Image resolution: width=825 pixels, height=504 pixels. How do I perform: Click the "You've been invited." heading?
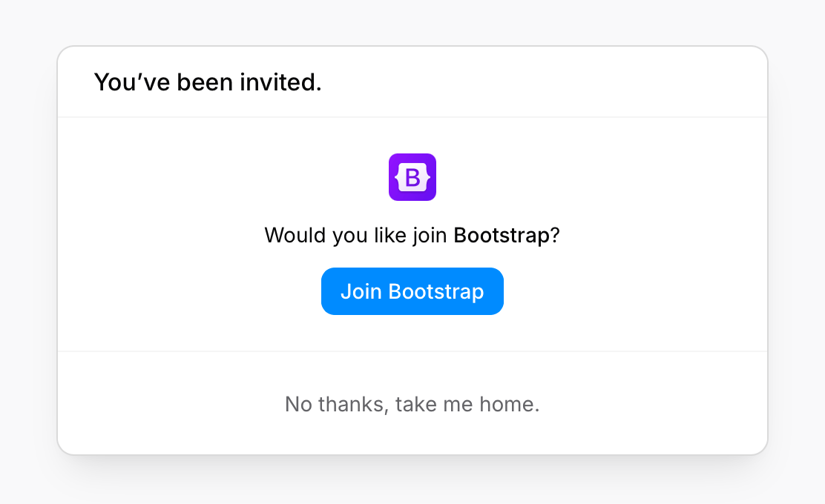pos(208,82)
